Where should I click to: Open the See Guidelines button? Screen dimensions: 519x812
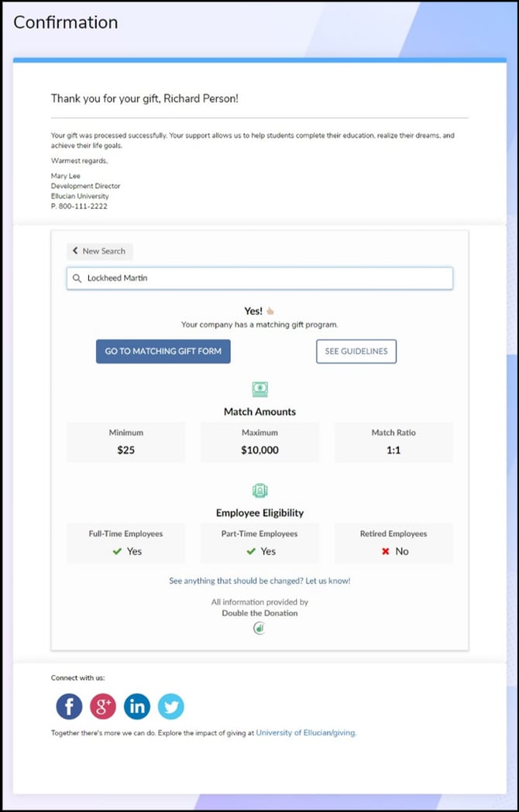pos(356,351)
